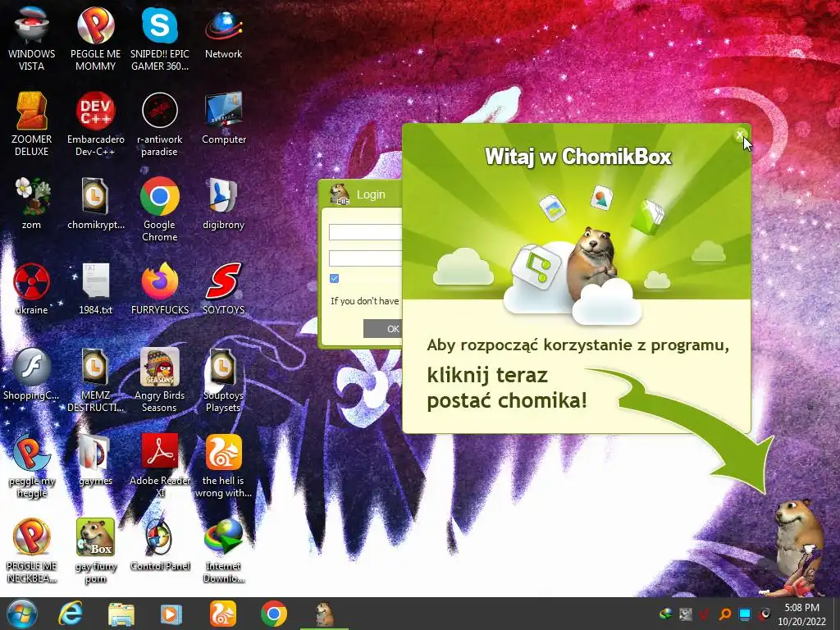Image resolution: width=840 pixels, height=630 pixels.
Task: Open the Control Panel desktop icon
Action: coord(160,536)
